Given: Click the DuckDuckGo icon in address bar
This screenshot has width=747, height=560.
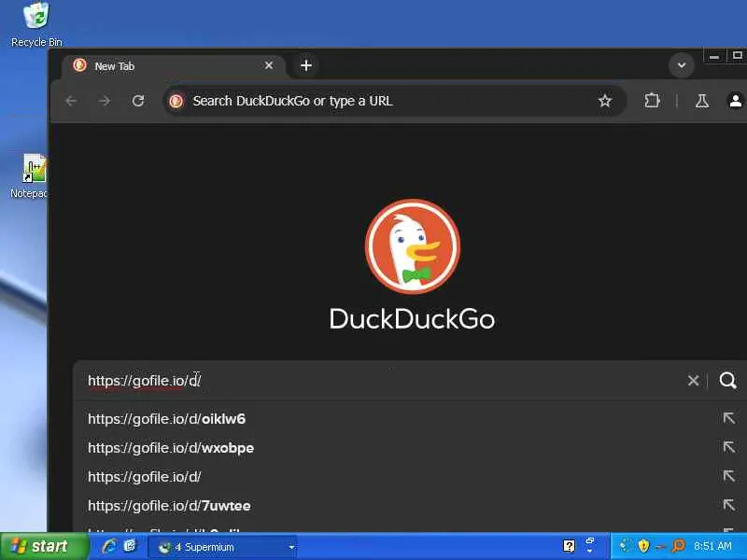Looking at the screenshot, I should coord(176,101).
